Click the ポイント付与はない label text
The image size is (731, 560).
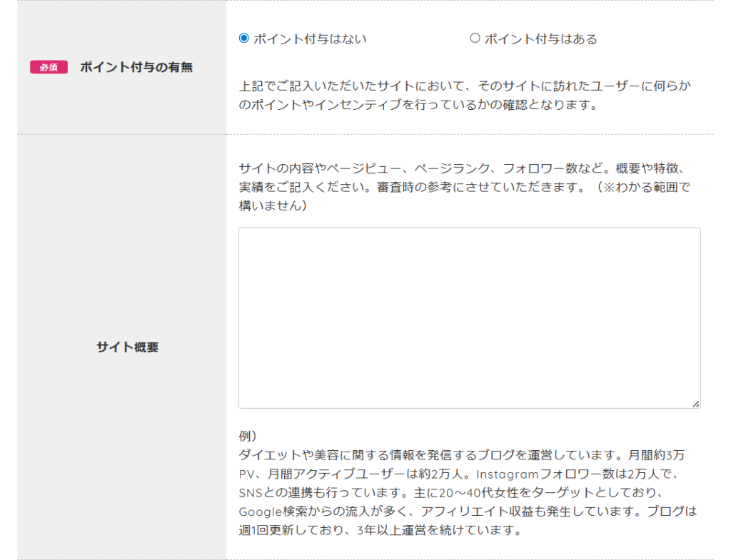pos(310,39)
